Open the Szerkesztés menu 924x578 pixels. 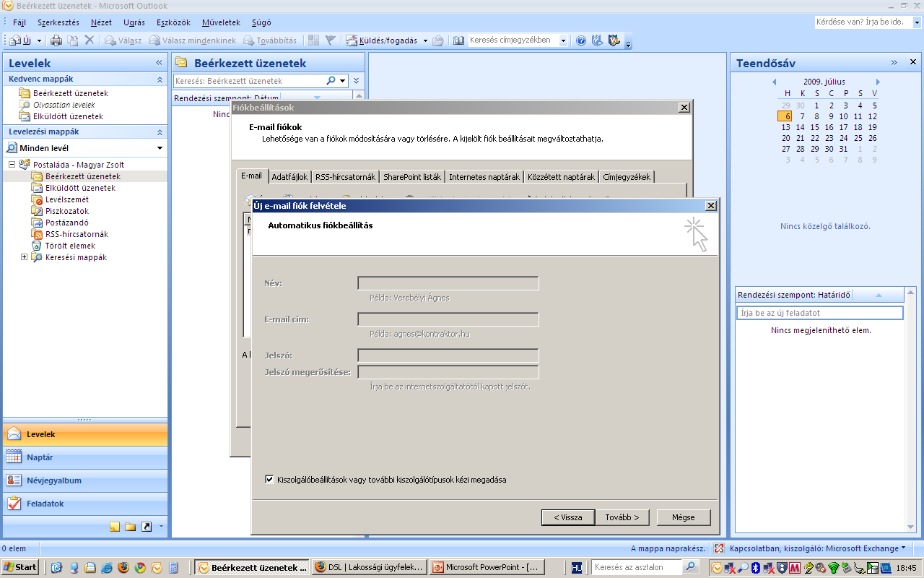tap(58, 22)
